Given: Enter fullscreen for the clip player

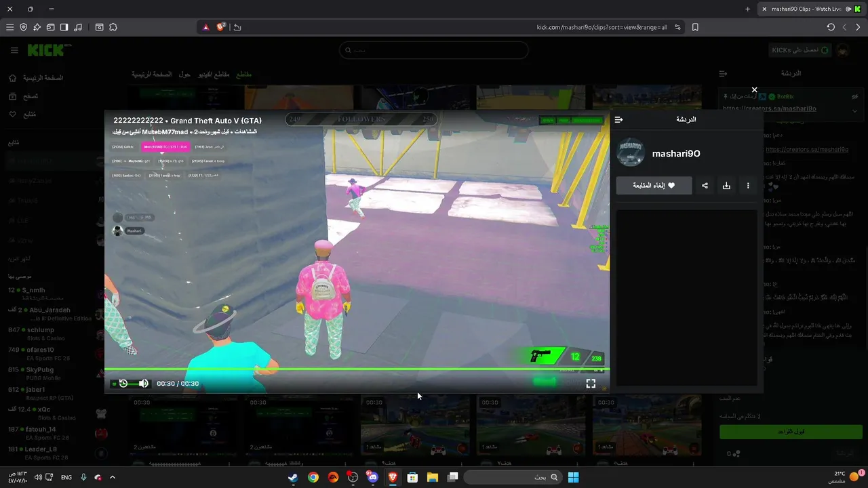Looking at the screenshot, I should (x=591, y=384).
